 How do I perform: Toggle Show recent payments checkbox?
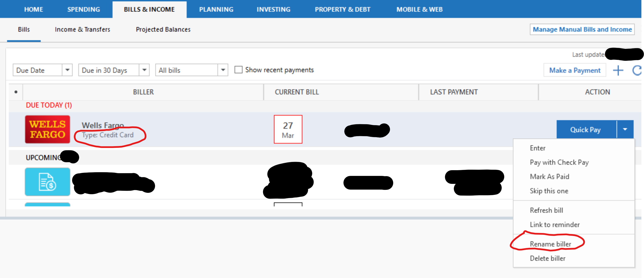pos(238,70)
